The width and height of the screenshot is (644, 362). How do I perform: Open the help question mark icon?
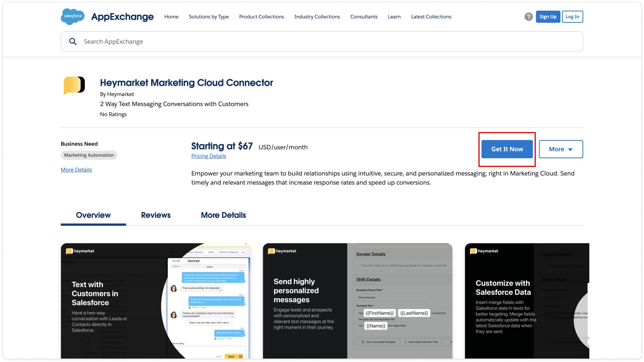pyautogui.click(x=529, y=17)
